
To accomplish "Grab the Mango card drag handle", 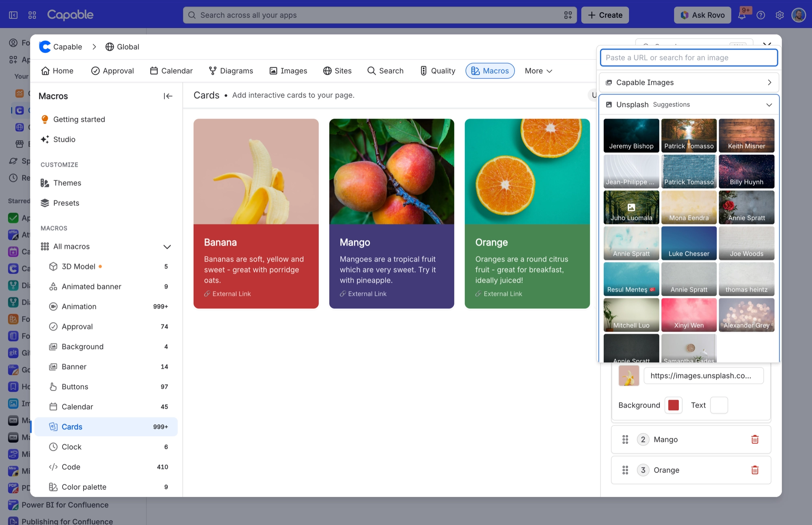I will (625, 439).
